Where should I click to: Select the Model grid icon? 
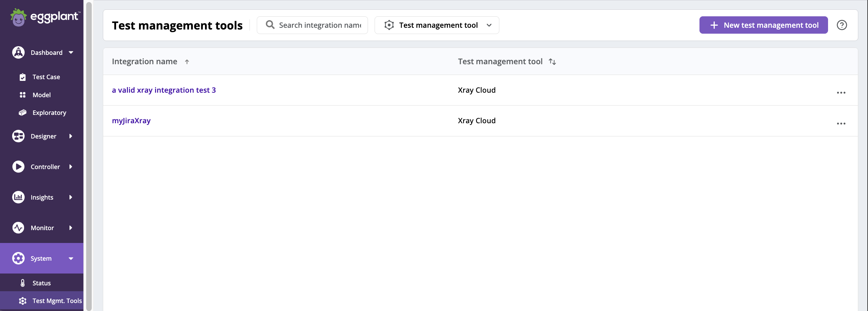click(23, 95)
